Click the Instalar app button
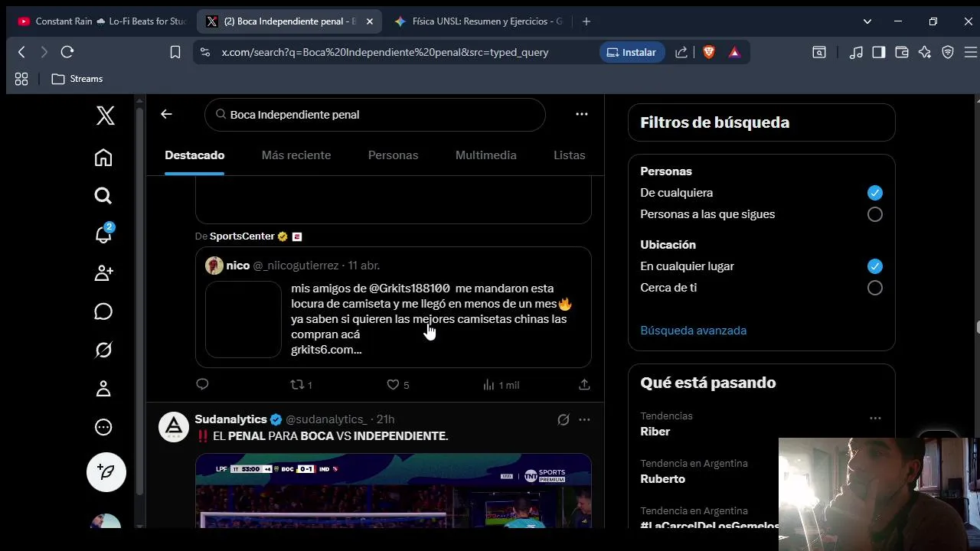980x551 pixels. tap(632, 52)
